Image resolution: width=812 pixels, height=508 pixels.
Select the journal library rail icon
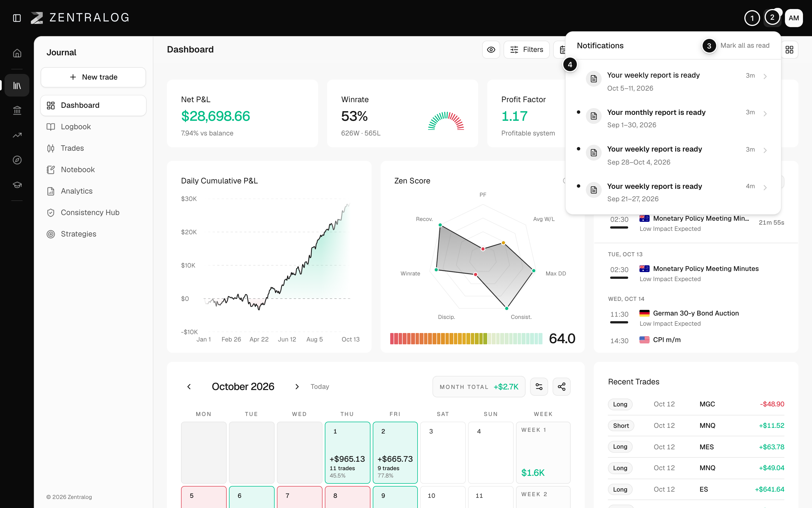point(17,85)
